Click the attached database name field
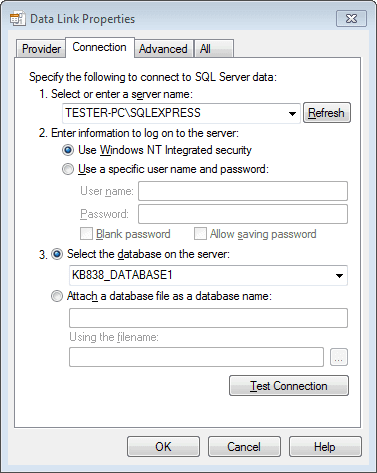 [208, 318]
